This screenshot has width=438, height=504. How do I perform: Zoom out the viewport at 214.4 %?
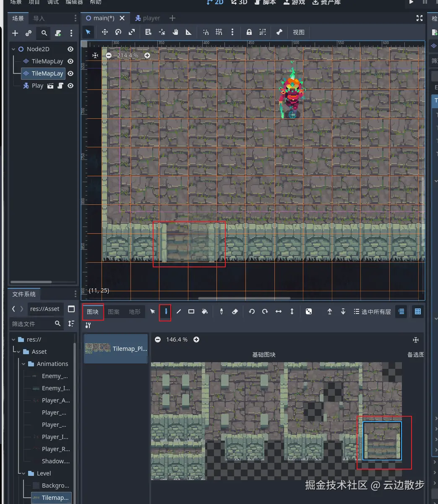(x=109, y=55)
